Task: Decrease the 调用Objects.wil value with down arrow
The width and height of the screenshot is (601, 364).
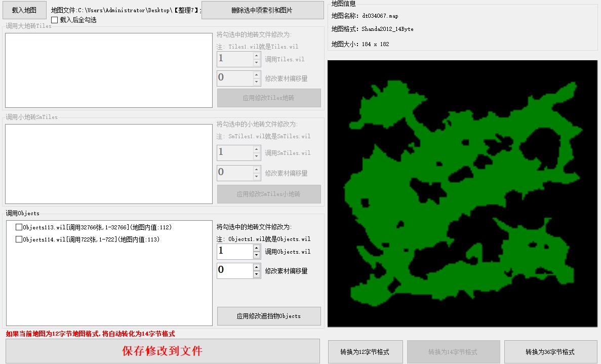Action: click(257, 255)
